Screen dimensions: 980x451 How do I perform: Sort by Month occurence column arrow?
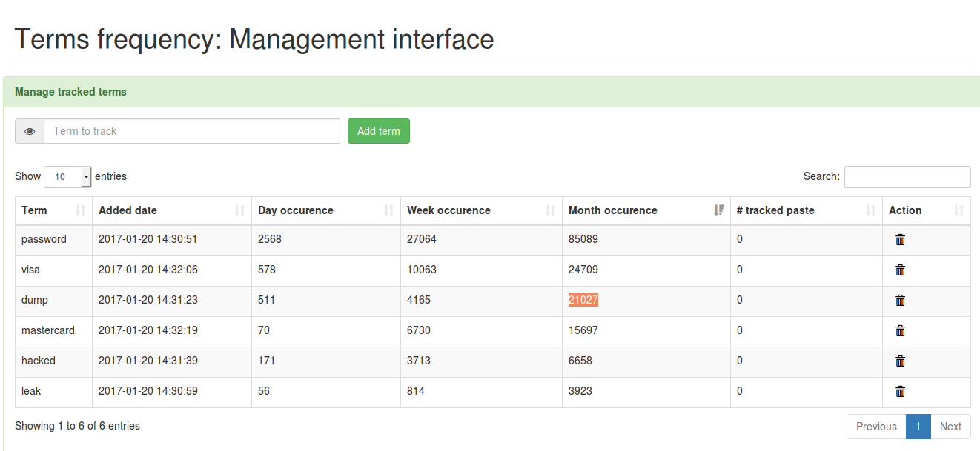718,210
